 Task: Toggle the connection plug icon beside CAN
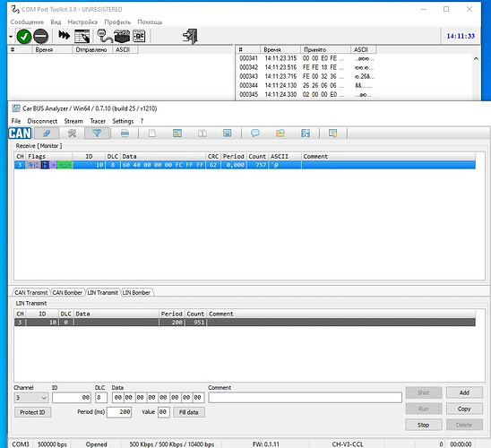[x=47, y=134]
